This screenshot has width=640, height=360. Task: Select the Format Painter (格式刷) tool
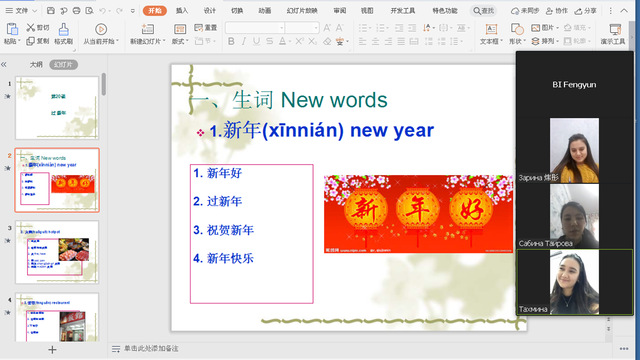pyautogui.click(x=64, y=33)
